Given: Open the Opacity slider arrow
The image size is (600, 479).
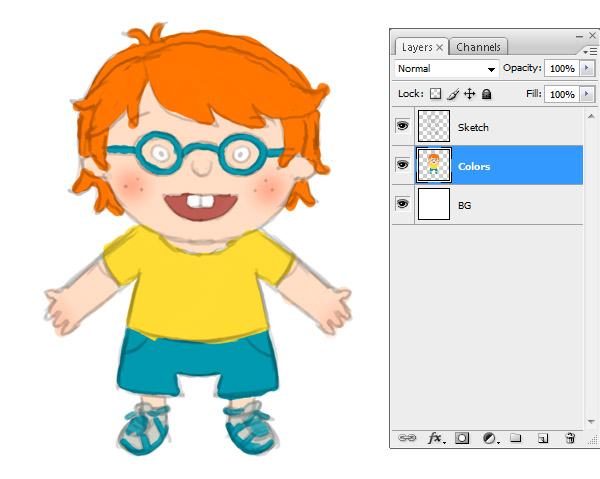Looking at the screenshot, I should pyautogui.click(x=587, y=68).
